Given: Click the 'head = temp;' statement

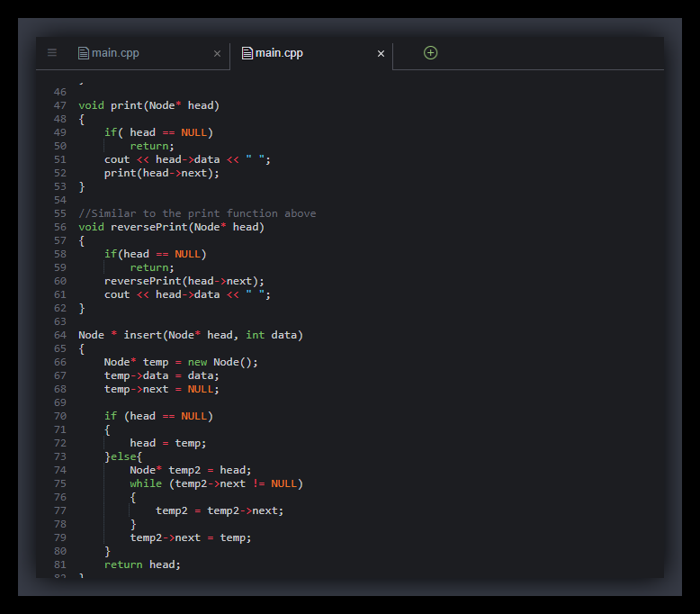Looking at the screenshot, I should [x=168, y=444].
